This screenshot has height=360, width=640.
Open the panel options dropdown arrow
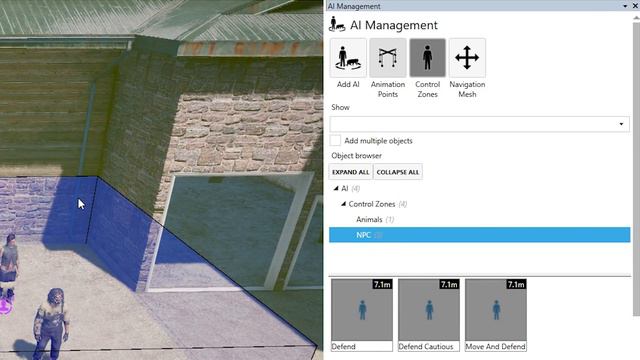pos(625,6)
